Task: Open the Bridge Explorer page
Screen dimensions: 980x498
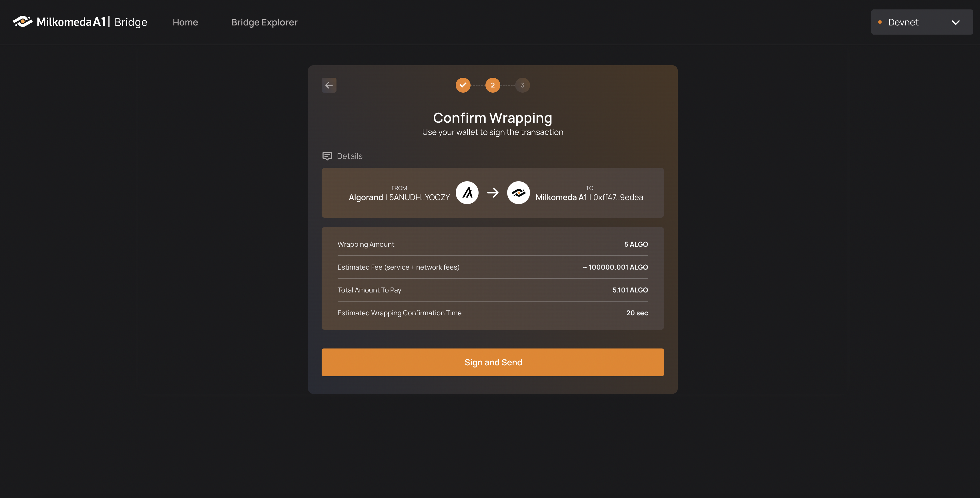Action: (264, 23)
